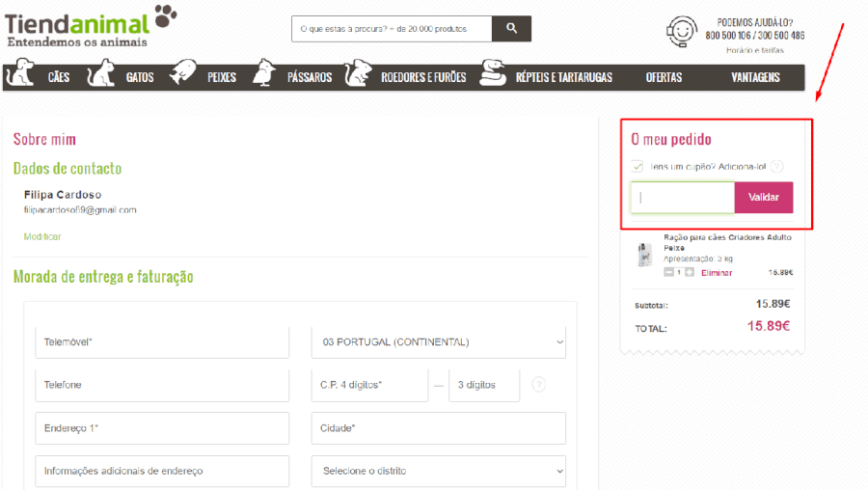Increase product quantity with plus button
This screenshot has width=868, height=490.
[x=689, y=273]
